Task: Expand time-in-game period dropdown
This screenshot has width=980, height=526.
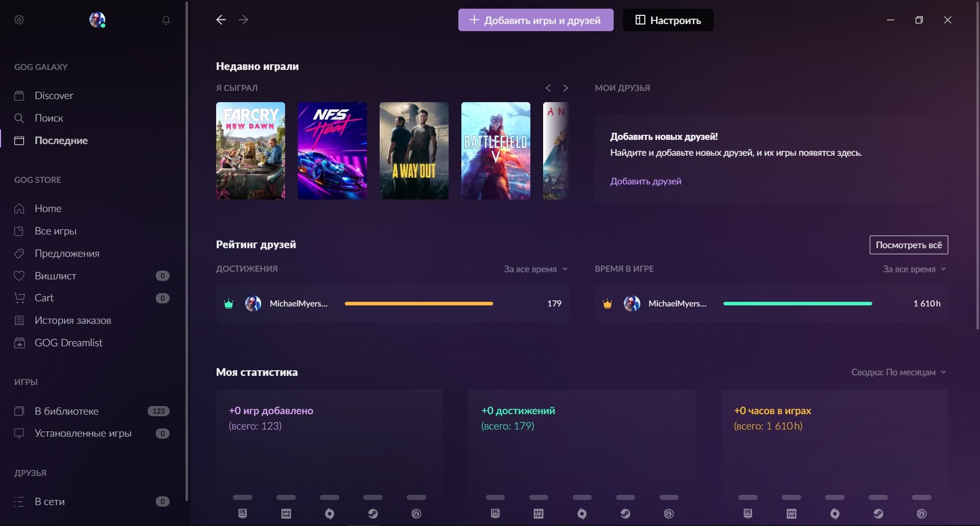Action: pos(914,269)
